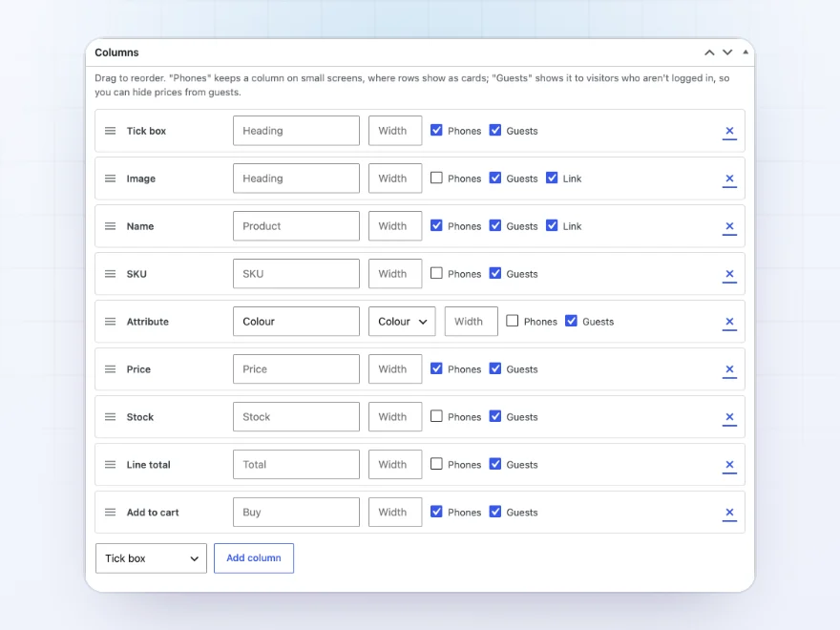Image resolution: width=840 pixels, height=630 pixels.
Task: Click the drag handle for the Stock row
Action: tap(110, 417)
